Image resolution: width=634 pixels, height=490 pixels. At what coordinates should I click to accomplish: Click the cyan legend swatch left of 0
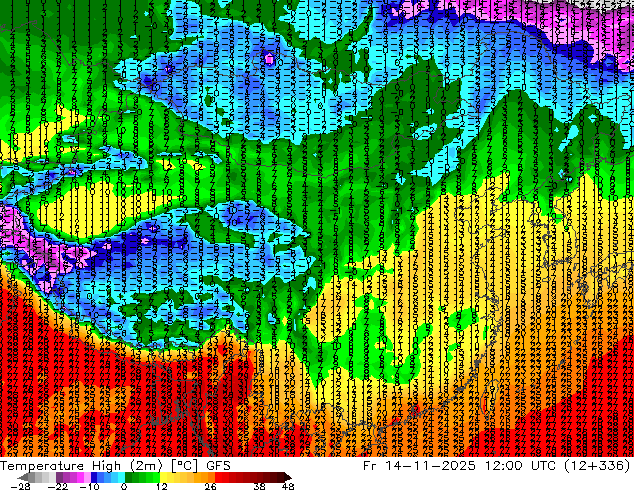coord(121,477)
